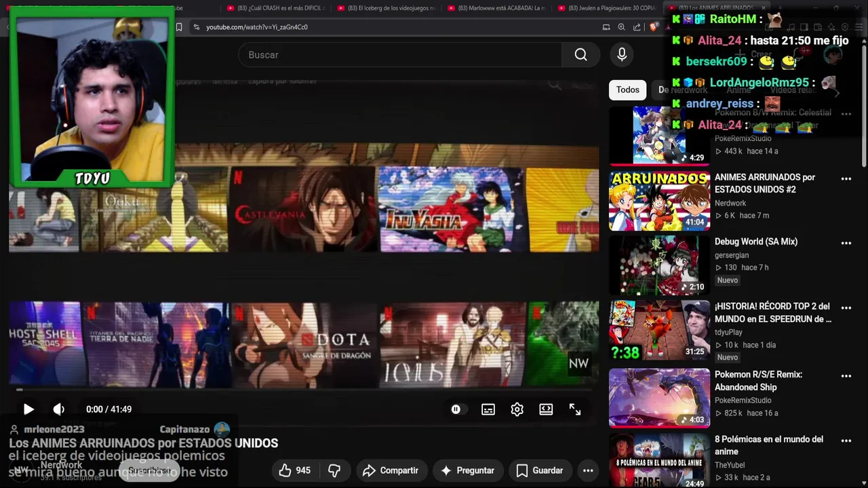This screenshot has width=868, height=488.
Task: Open options for the Debug World video
Action: pyautogui.click(x=846, y=243)
